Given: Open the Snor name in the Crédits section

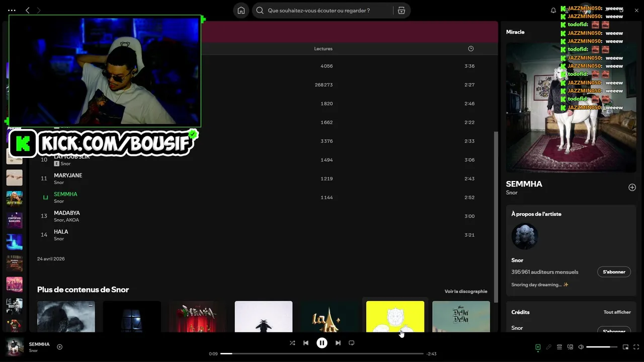Looking at the screenshot, I should 517,328.
